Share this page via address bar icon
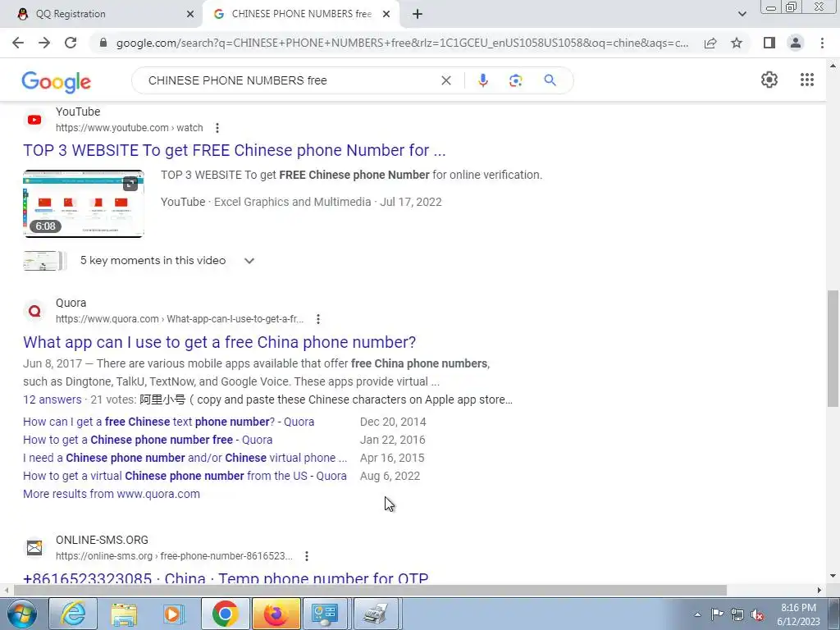Viewport: 840px width, 630px height. (710, 43)
